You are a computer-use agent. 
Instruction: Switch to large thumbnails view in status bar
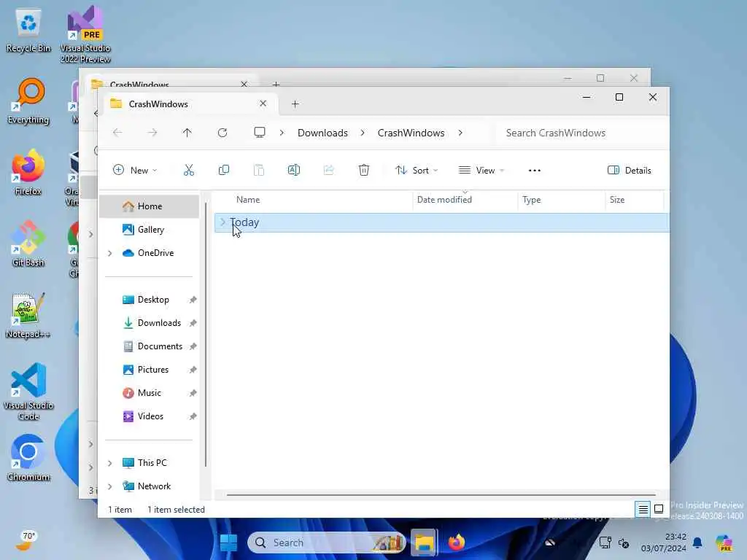point(659,510)
